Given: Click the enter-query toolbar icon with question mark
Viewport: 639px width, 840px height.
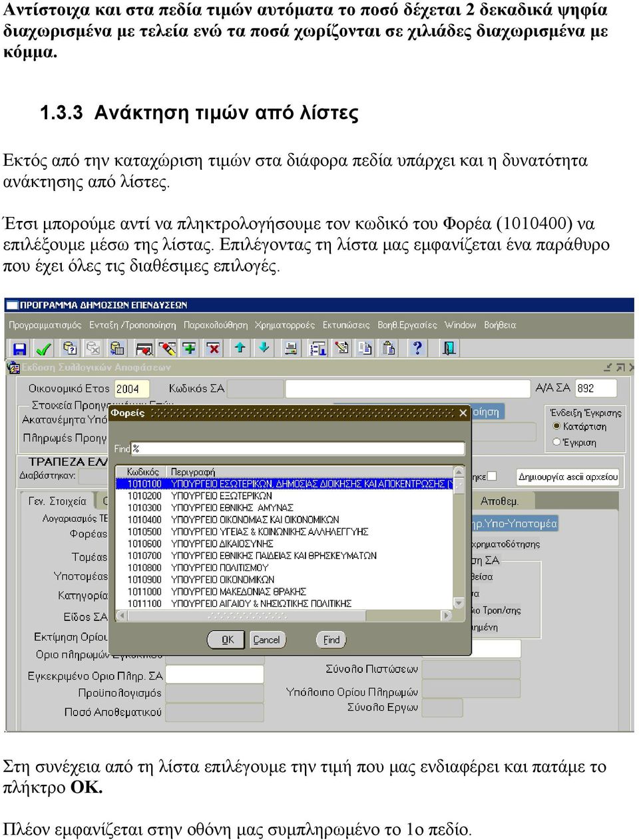Looking at the screenshot, I should point(70,348).
